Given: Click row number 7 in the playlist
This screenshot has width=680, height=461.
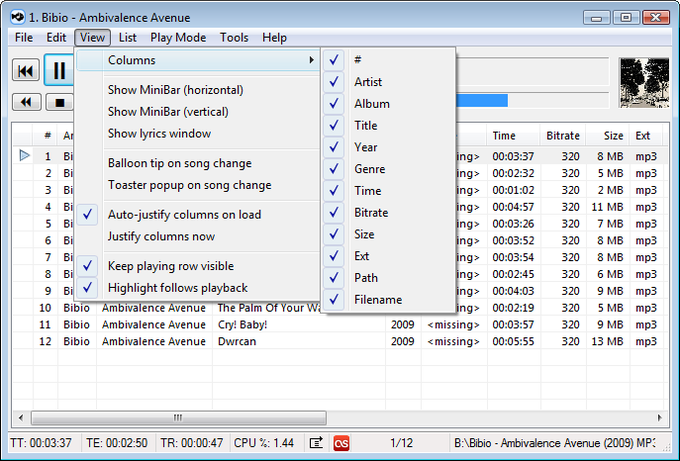Looking at the screenshot, I should [x=48, y=257].
